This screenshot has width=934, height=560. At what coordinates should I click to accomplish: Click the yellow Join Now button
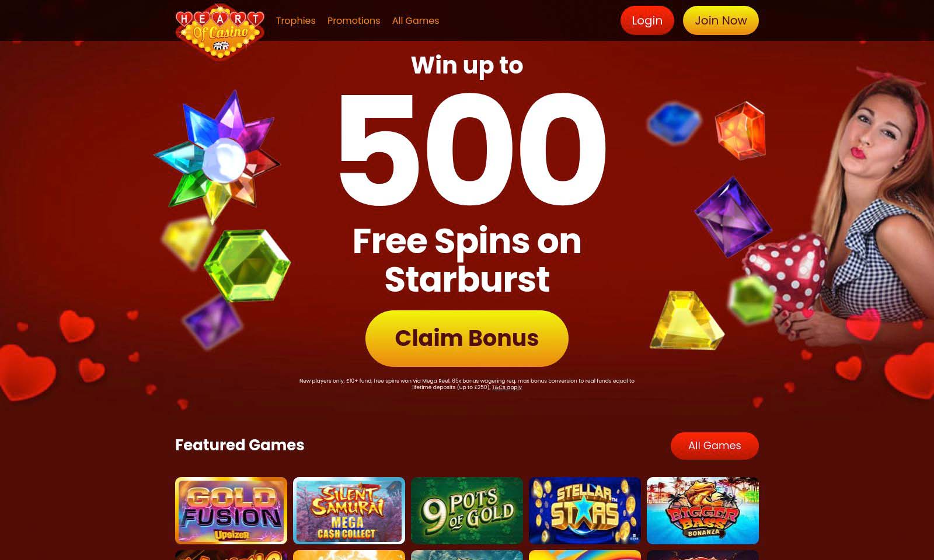tap(720, 20)
